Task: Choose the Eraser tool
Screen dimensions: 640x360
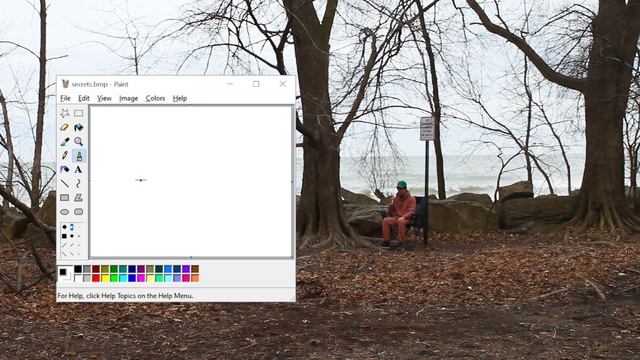Action: click(x=64, y=127)
